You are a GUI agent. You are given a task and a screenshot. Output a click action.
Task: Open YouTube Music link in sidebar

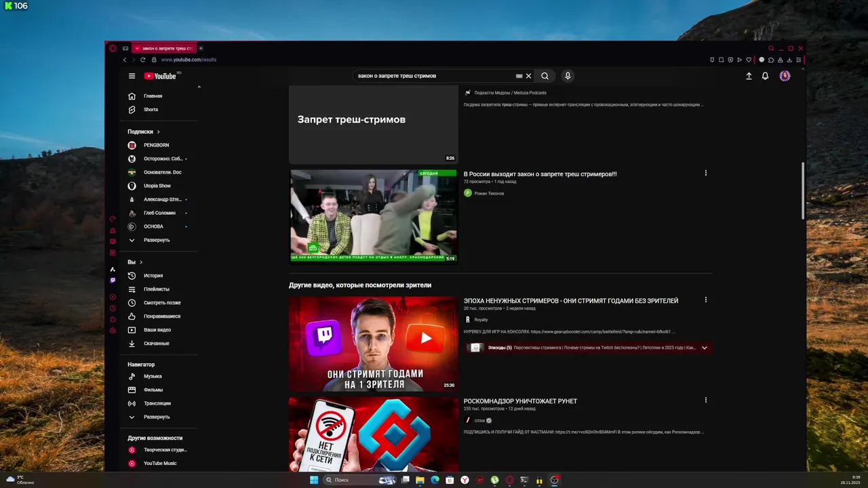(x=161, y=464)
